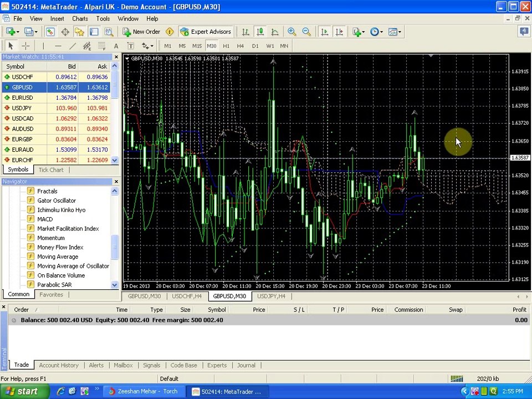
Task: Open the Charts menu
Action: (x=80, y=19)
